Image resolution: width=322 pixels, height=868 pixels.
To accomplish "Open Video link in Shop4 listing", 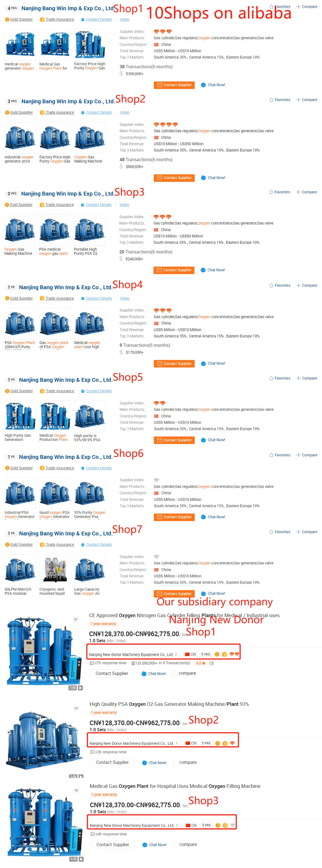I will 125,299.
